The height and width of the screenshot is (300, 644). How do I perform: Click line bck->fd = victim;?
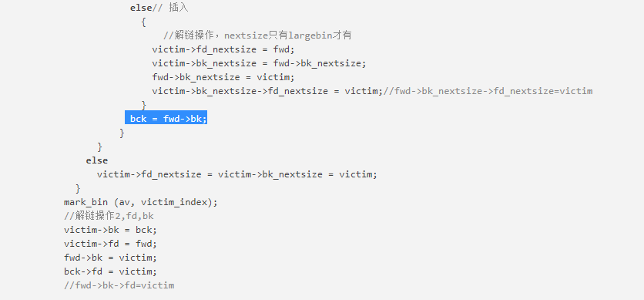point(110,271)
